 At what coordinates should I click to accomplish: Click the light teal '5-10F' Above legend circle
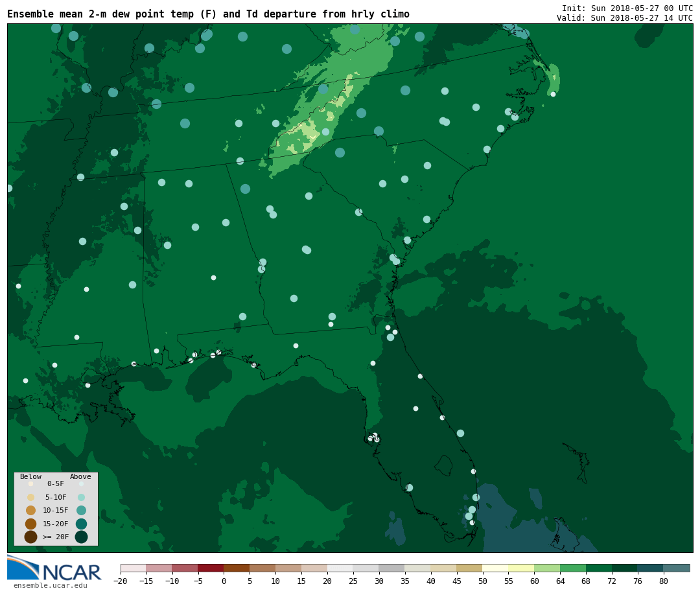[81, 497]
